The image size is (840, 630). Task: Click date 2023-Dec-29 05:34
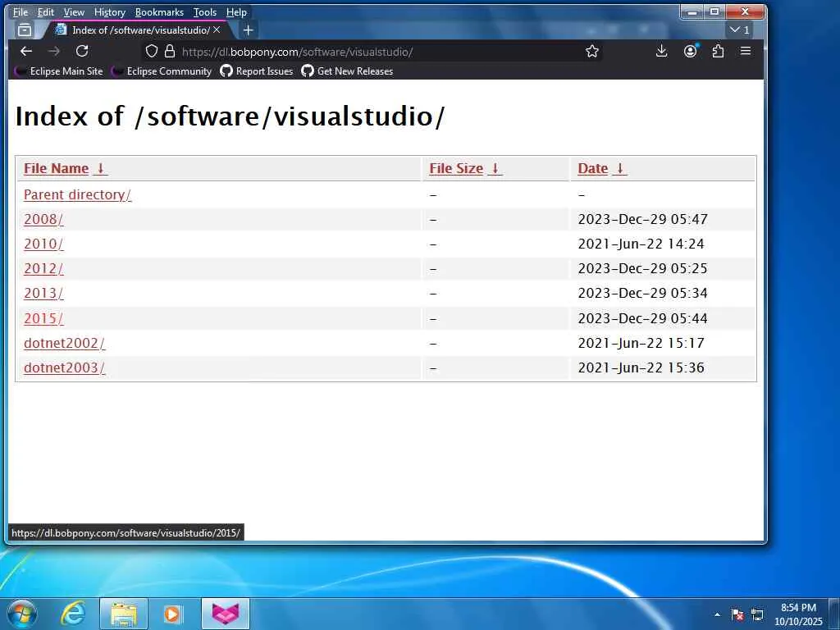click(642, 293)
